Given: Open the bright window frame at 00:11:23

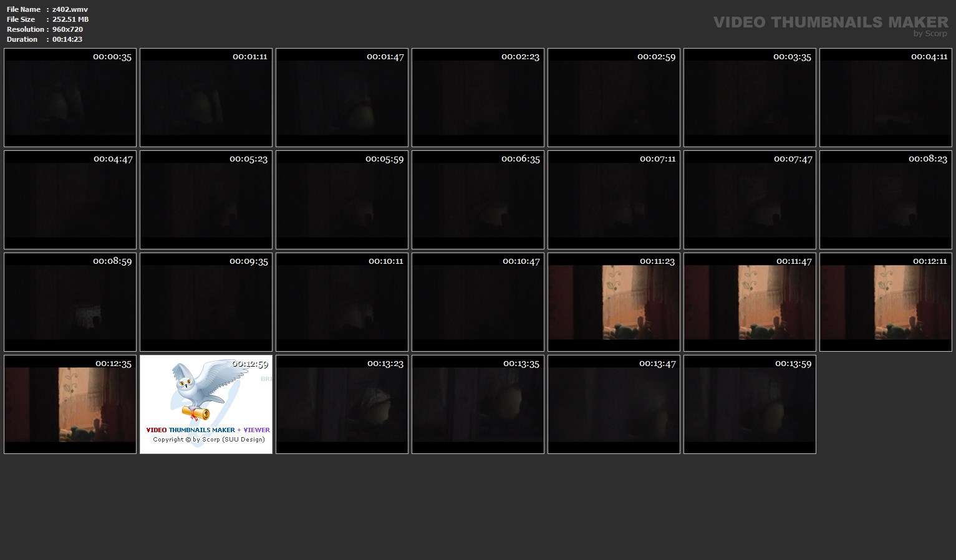Looking at the screenshot, I should (614, 302).
